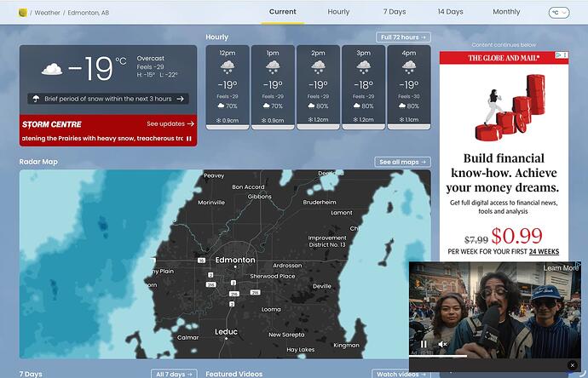Unmute the video ad speaker icon
Image resolution: width=588 pixels, height=378 pixels.
(x=442, y=344)
